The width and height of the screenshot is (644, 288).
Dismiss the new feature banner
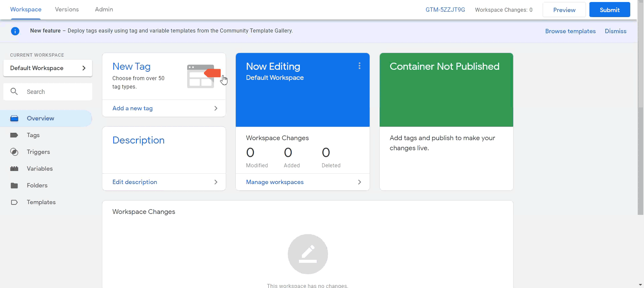click(615, 31)
